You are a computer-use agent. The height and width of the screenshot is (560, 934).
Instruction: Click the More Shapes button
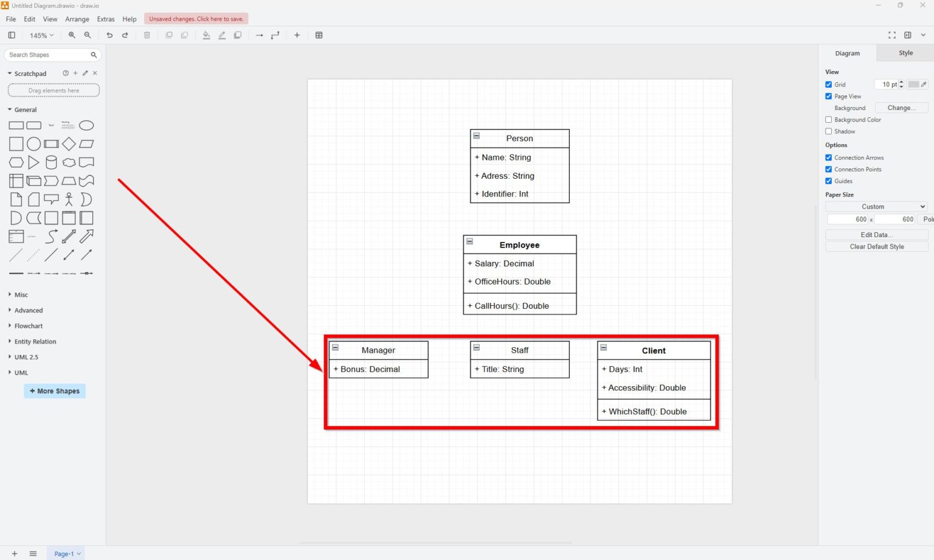point(54,391)
